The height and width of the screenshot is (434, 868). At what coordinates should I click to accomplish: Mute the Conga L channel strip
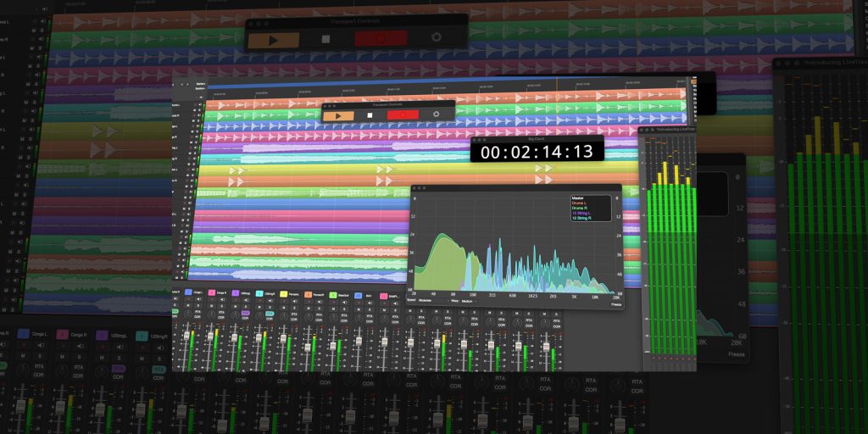pyautogui.click(x=188, y=305)
